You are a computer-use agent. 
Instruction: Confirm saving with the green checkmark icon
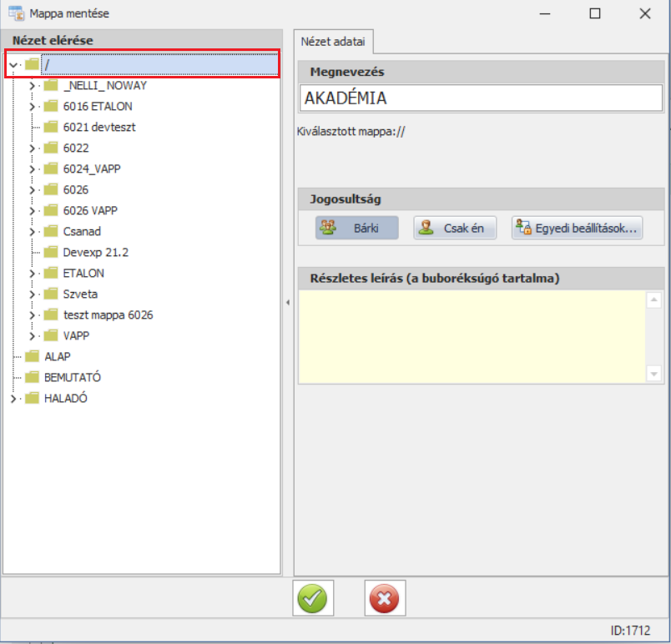(x=314, y=598)
